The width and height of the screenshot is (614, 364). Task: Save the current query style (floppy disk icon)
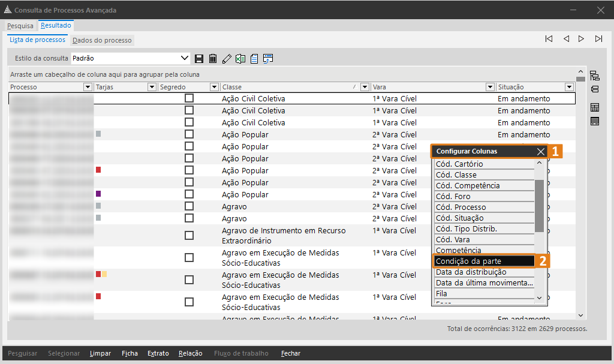pyautogui.click(x=199, y=59)
